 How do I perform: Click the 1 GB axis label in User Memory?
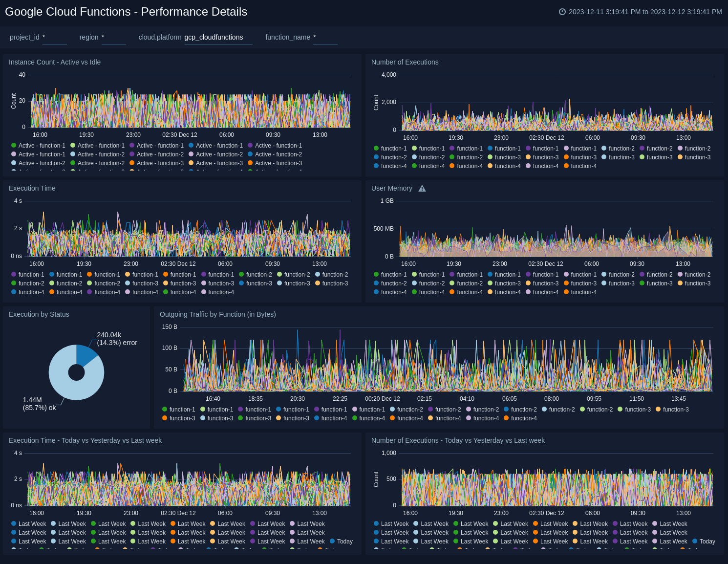tap(387, 201)
